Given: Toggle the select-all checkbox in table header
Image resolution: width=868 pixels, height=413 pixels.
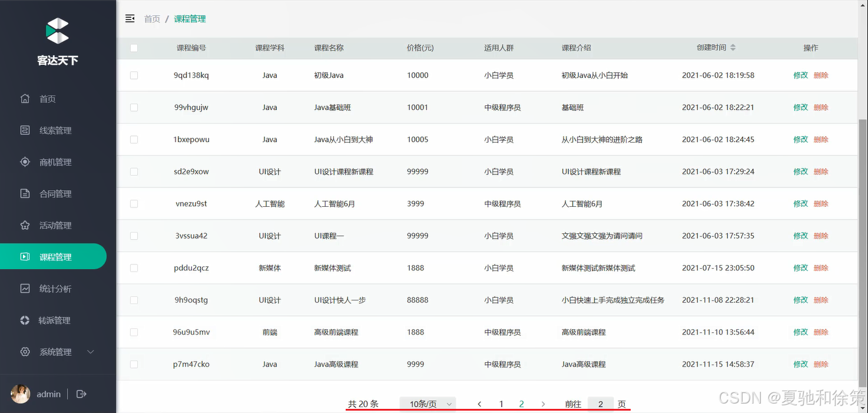Looking at the screenshot, I should 134,48.
